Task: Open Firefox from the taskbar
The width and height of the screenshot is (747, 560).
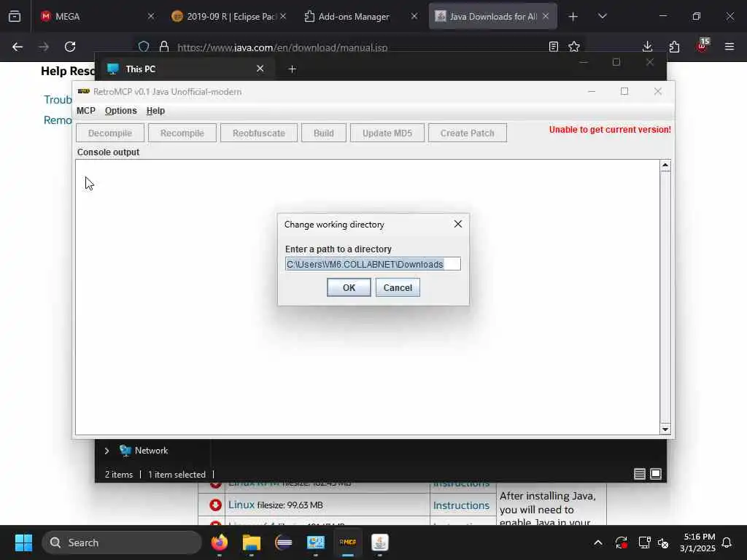Action: pos(219,542)
